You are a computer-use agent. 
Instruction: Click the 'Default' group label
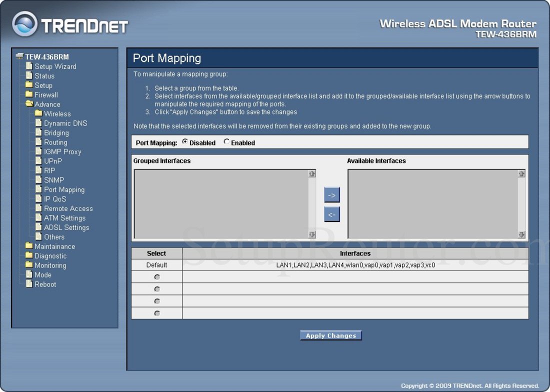[x=156, y=265]
